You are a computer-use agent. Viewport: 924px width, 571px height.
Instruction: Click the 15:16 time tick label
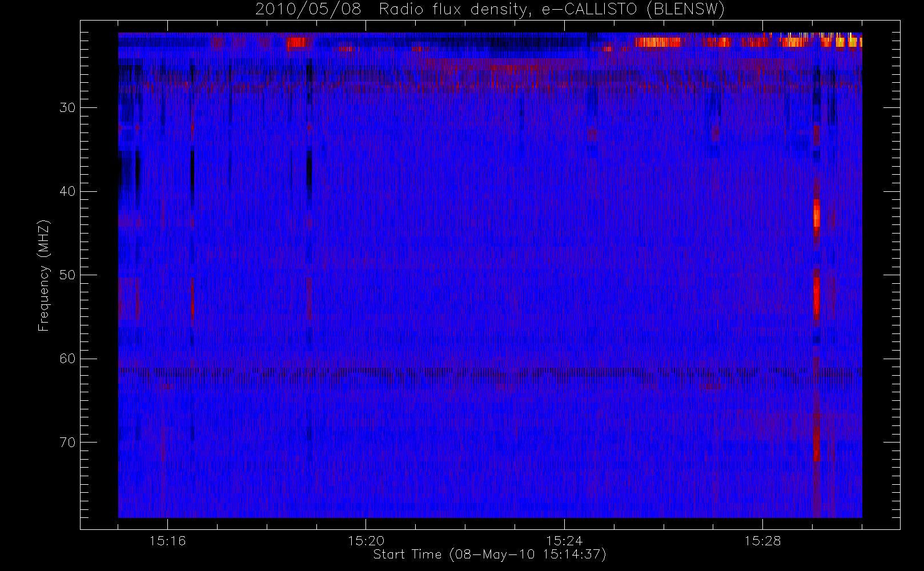pos(167,540)
